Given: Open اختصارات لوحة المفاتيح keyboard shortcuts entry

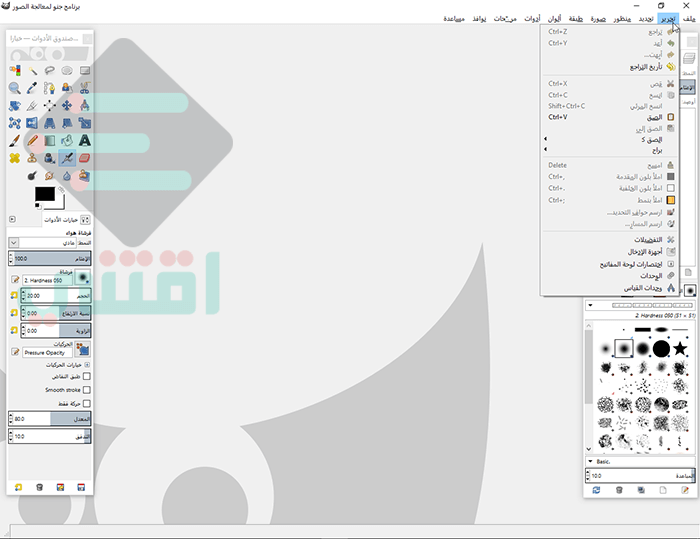Looking at the screenshot, I should coord(609,264).
